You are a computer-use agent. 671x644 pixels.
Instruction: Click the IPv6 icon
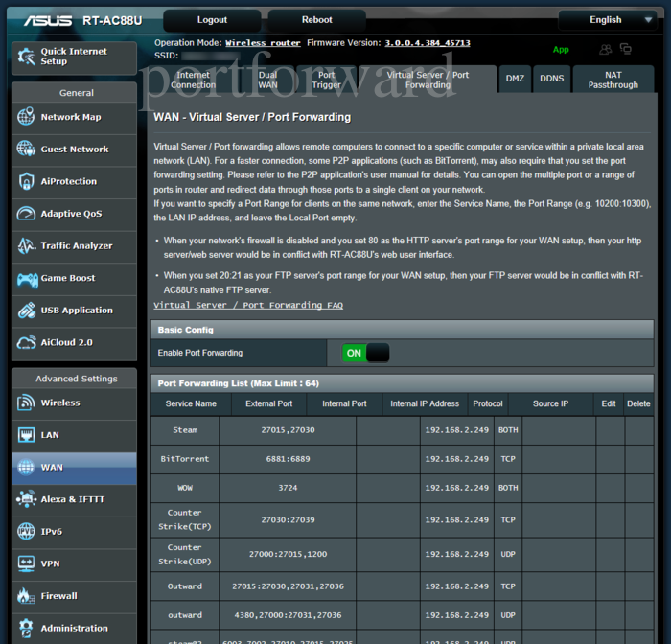pos(26,531)
